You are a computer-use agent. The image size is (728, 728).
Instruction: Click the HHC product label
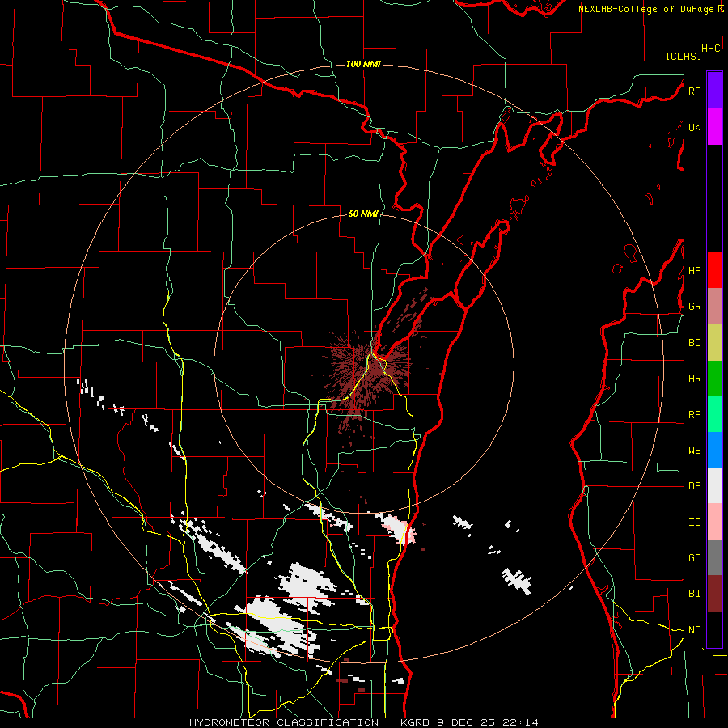tap(711, 49)
